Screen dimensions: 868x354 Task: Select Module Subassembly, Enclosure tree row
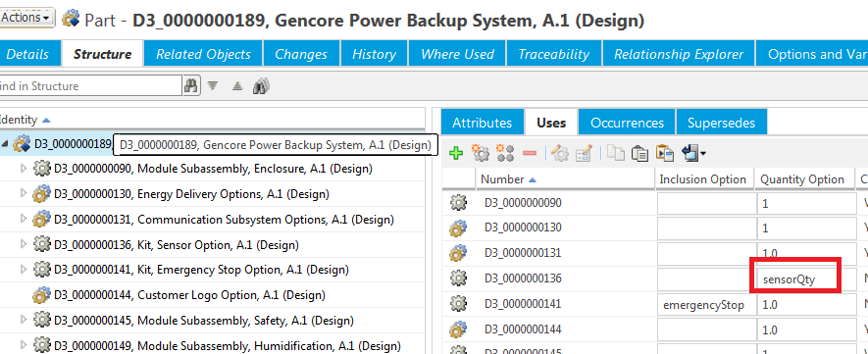pos(212,168)
